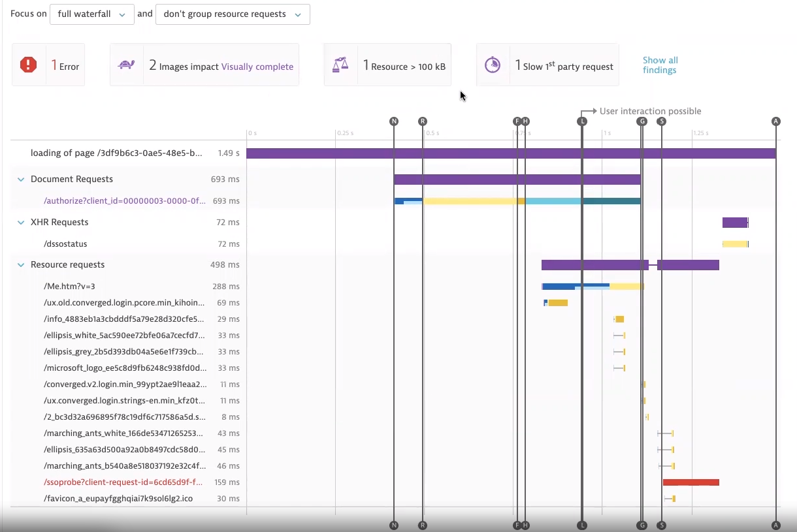Select the G marker at the waterfall bottom

click(642, 524)
